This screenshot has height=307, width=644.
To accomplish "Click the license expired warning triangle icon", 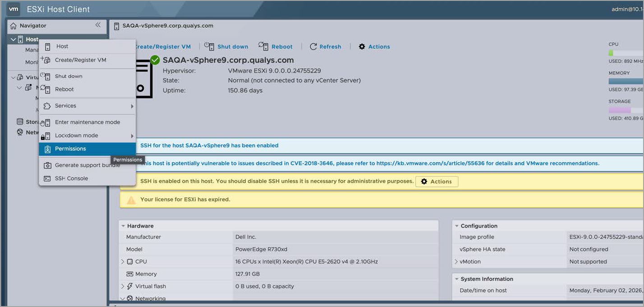I will 131,200.
